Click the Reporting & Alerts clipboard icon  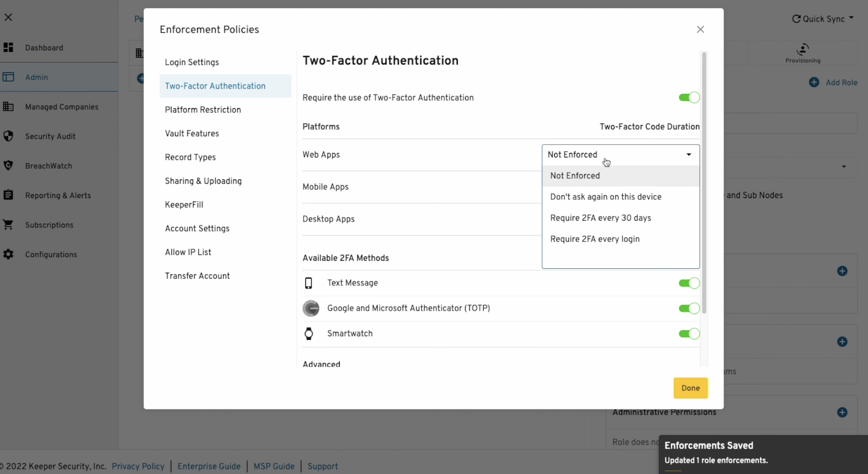point(8,195)
